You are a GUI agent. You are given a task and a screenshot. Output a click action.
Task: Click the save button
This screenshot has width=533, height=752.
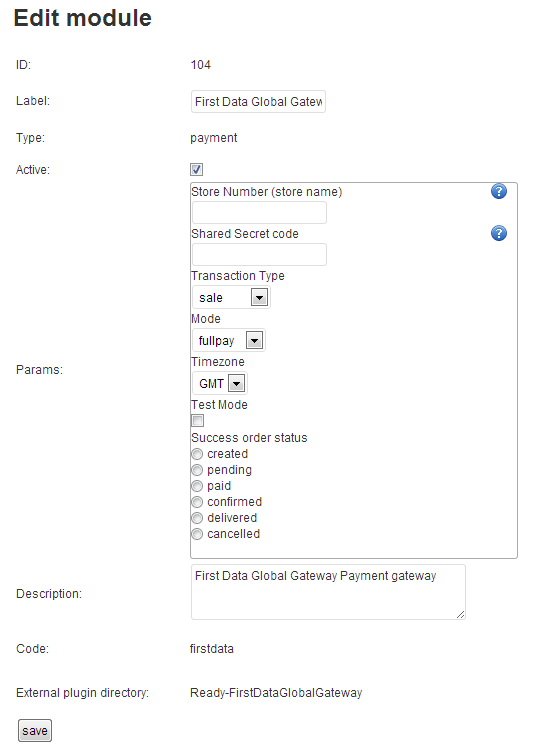click(35, 730)
